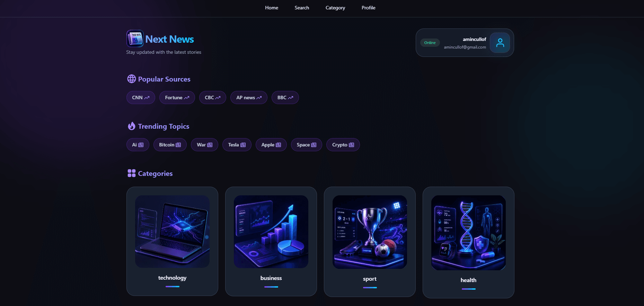Open the Profile nav item
The height and width of the screenshot is (306, 644).
pyautogui.click(x=368, y=8)
